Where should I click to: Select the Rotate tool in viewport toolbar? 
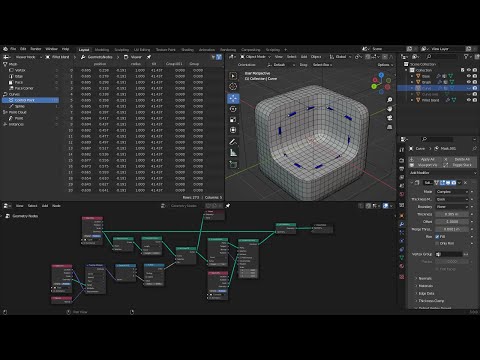click(x=233, y=109)
